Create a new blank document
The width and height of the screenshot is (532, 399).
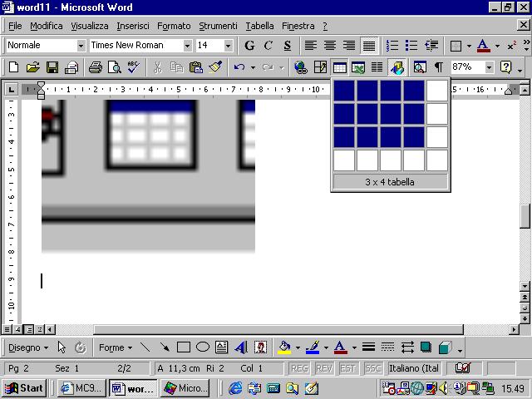pos(13,67)
